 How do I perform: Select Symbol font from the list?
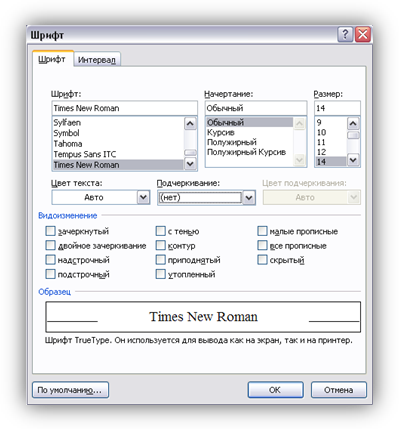pos(117,133)
